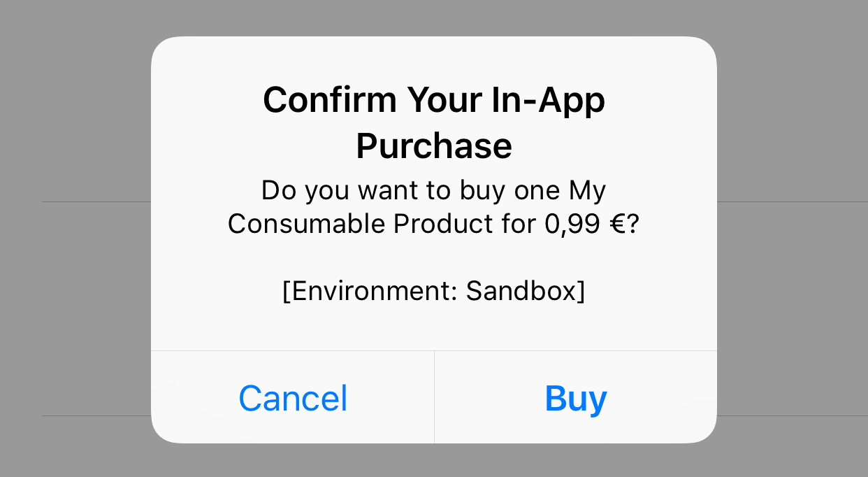Click the dimmed area above the alert
Screen dimensions: 868x477
pos(434,18)
